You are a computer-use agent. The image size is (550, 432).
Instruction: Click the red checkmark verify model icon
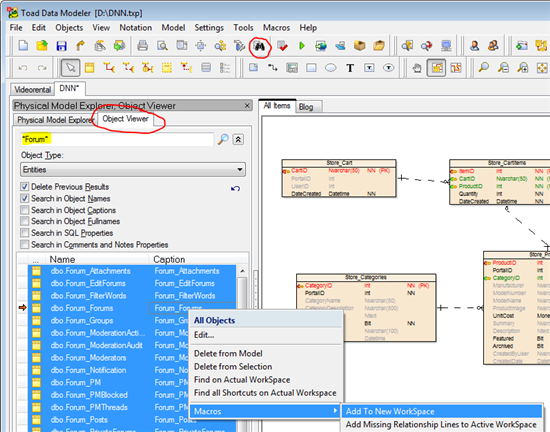[x=282, y=46]
